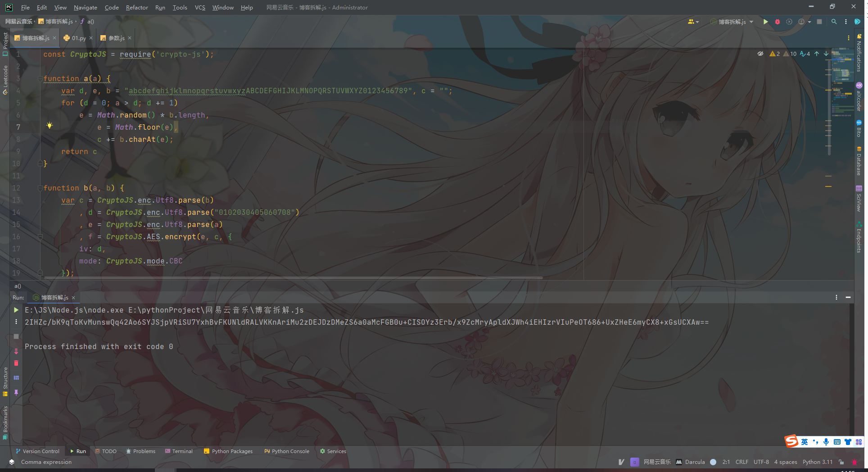
Task: Open editor tabs three-dot menu
Action: tap(849, 38)
